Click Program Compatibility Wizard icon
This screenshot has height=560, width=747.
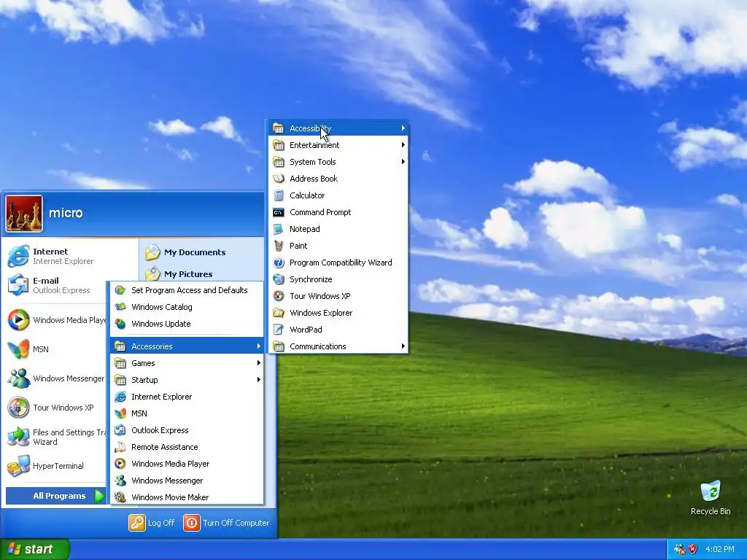[279, 262]
